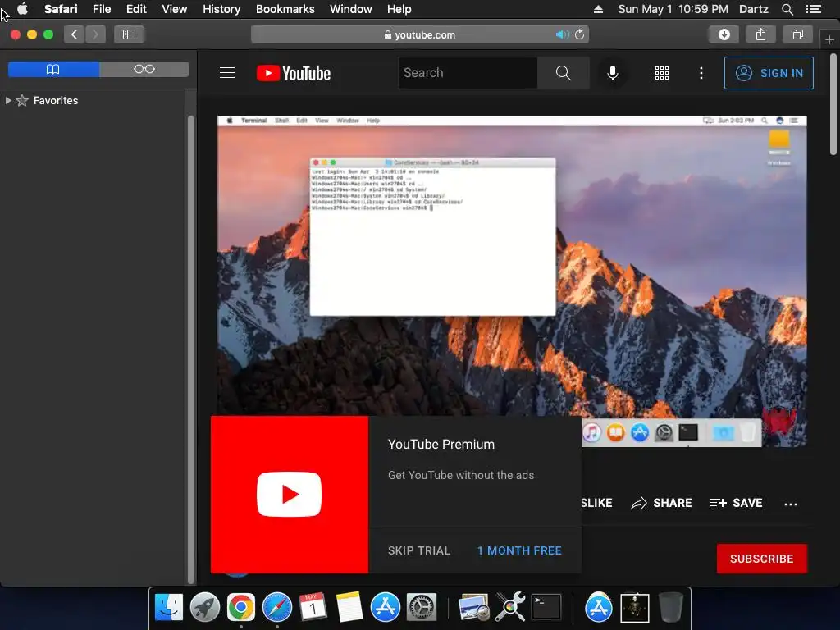
Task: Click SKIP TRIAL in Premium popup
Action: [419, 550]
